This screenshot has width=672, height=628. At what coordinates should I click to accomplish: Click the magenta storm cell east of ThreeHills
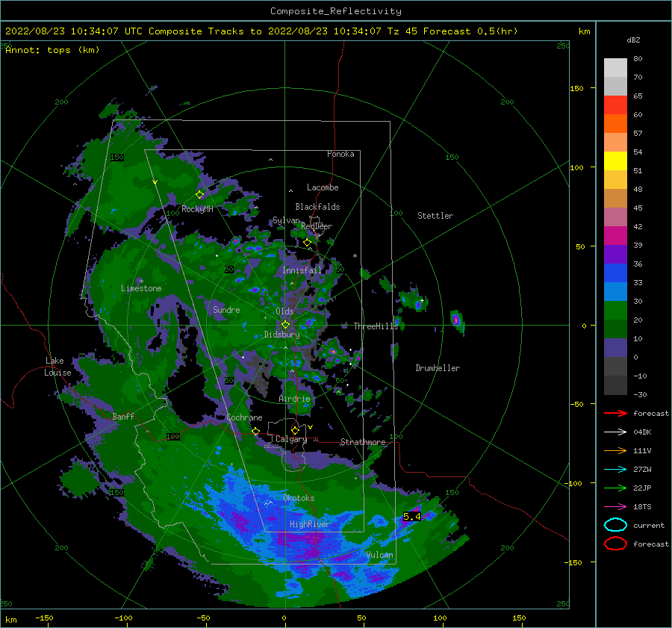click(x=456, y=320)
